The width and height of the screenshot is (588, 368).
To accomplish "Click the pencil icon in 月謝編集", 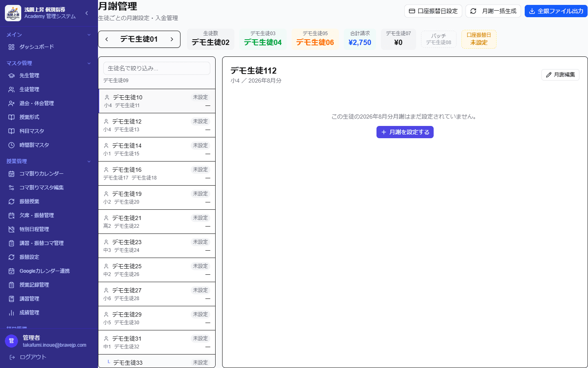I will coord(549,75).
